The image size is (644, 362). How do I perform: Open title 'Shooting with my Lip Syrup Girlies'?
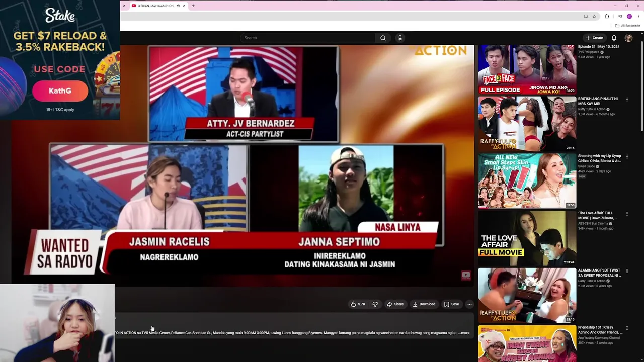(600, 158)
